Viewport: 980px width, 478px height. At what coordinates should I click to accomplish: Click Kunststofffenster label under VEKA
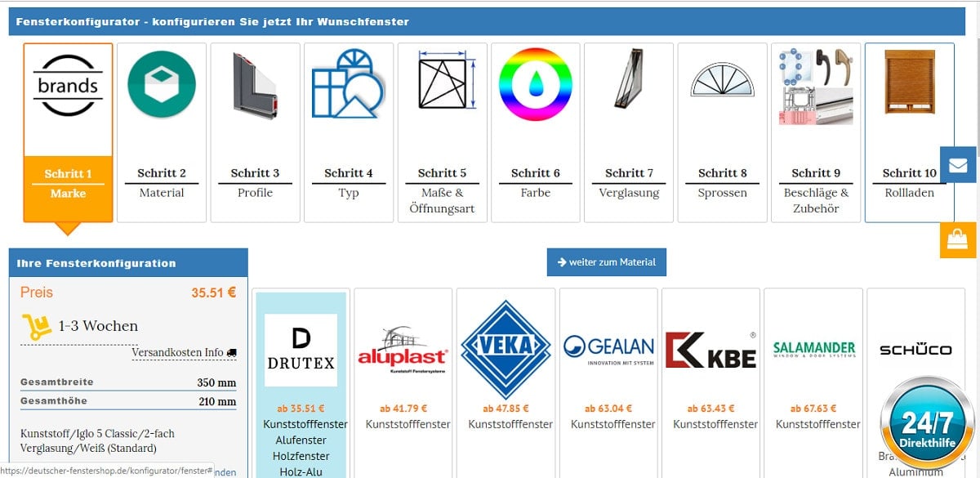pos(510,424)
